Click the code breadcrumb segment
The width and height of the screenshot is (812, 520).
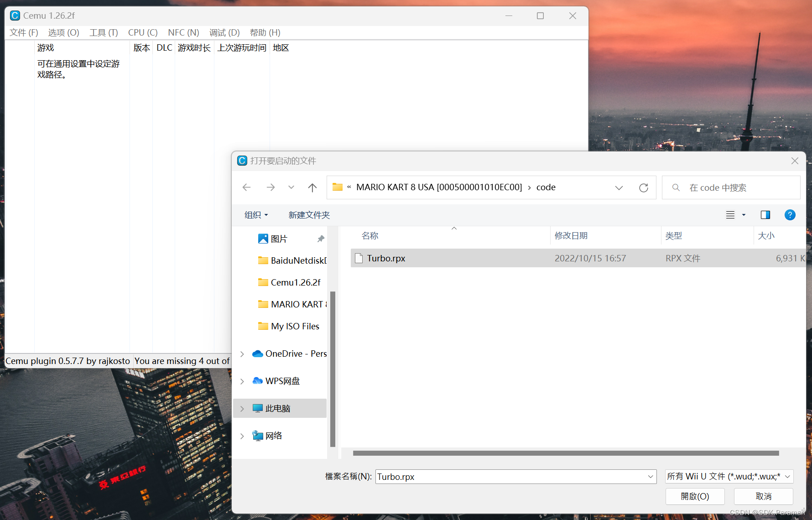[546, 187]
